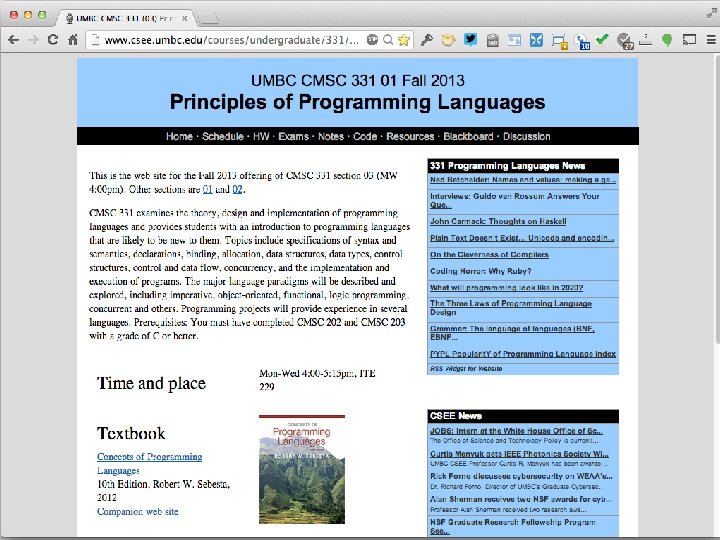
Task: Go back with the browser back arrow
Action: (14, 40)
